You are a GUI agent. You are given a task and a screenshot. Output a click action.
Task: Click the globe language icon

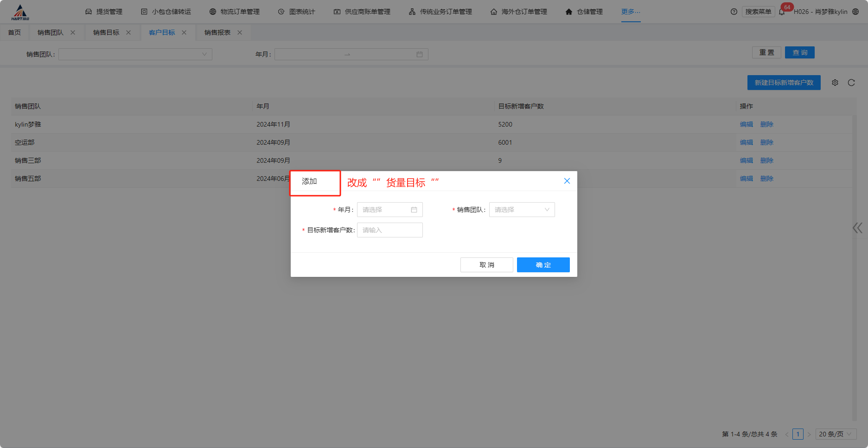855,12
